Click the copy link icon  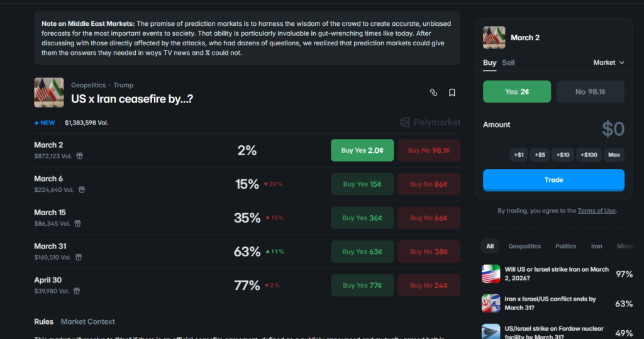pos(433,92)
